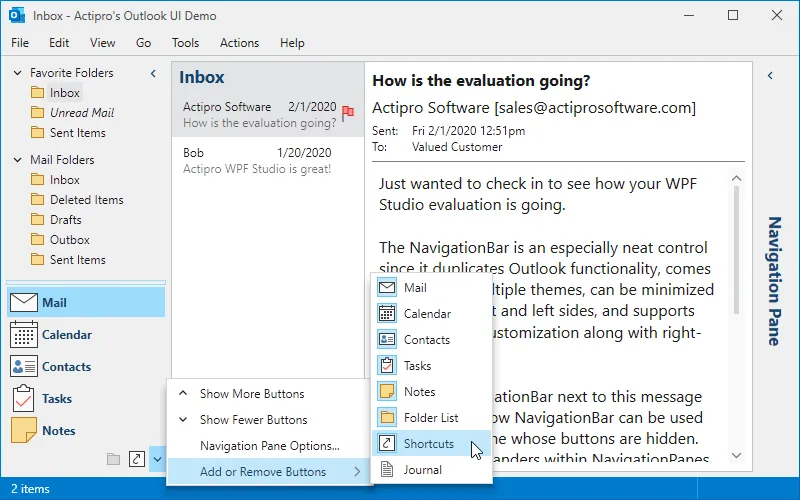The width and height of the screenshot is (800, 500).
Task: Click the red follow-up flag on Actipro message
Action: pos(348,112)
